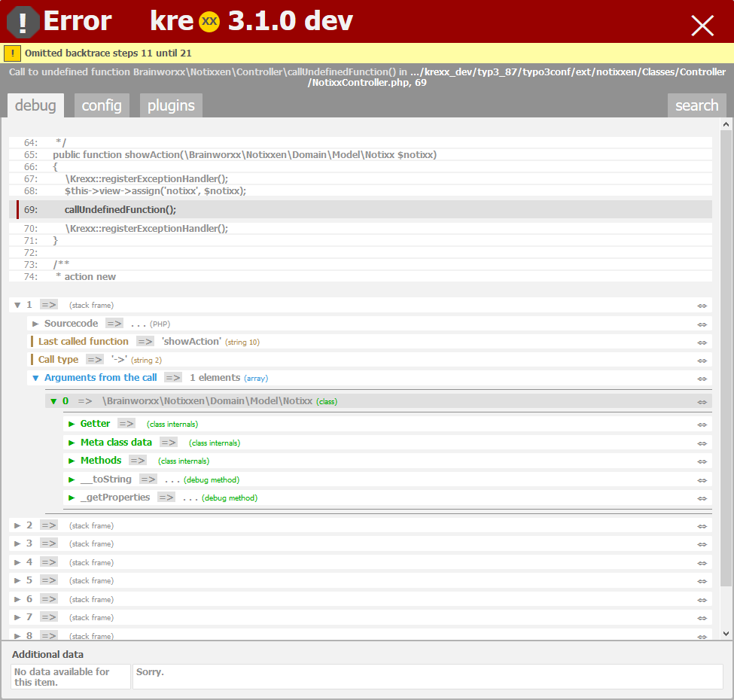Click the 'showAction' string value
Screen dimensions: 734x700
pos(191,342)
